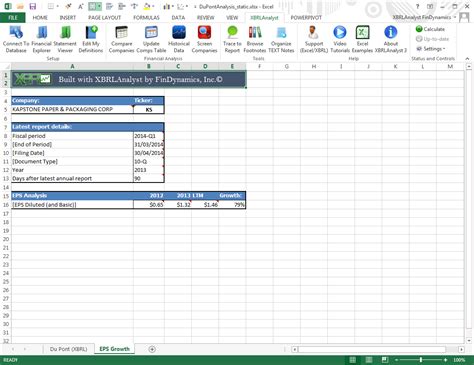
Task: Click the 100% zoom level
Action: (x=459, y=360)
